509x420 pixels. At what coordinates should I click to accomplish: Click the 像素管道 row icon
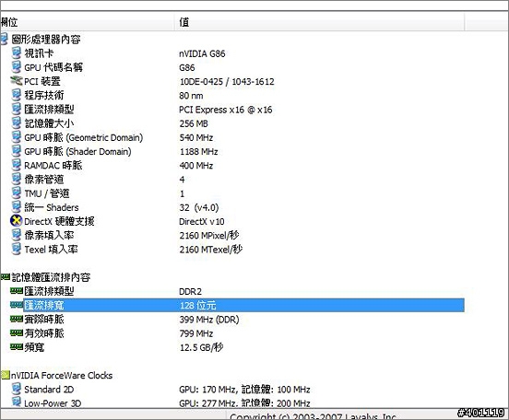(17, 179)
